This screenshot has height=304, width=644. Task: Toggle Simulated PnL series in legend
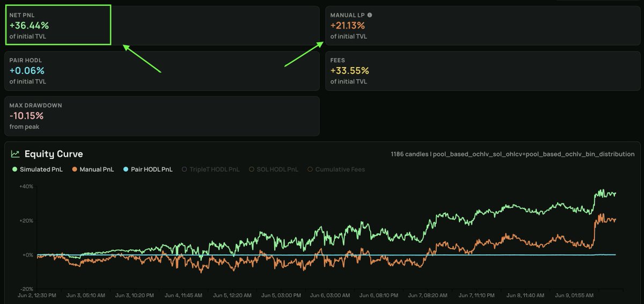(39, 169)
